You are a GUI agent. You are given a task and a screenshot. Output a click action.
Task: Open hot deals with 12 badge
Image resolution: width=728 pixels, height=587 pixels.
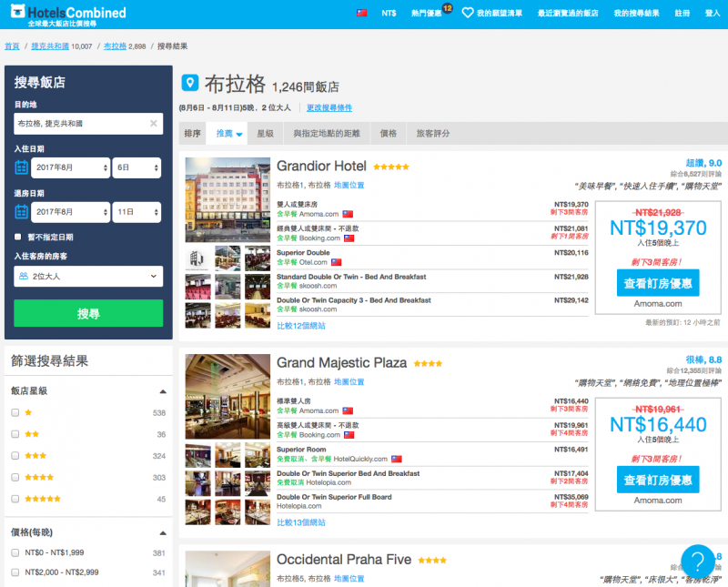tap(431, 12)
